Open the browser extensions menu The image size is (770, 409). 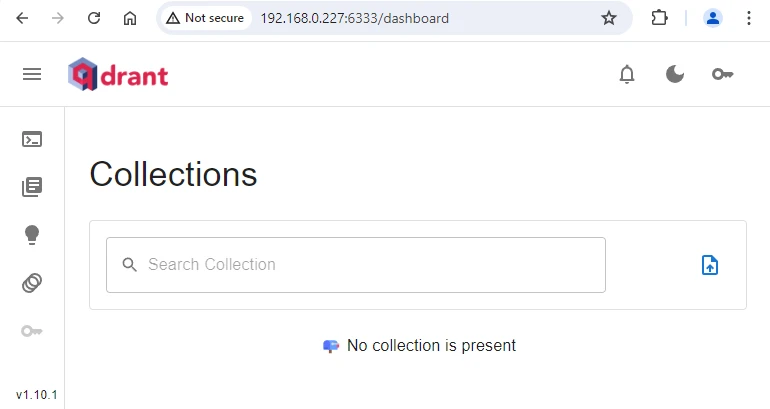point(659,18)
